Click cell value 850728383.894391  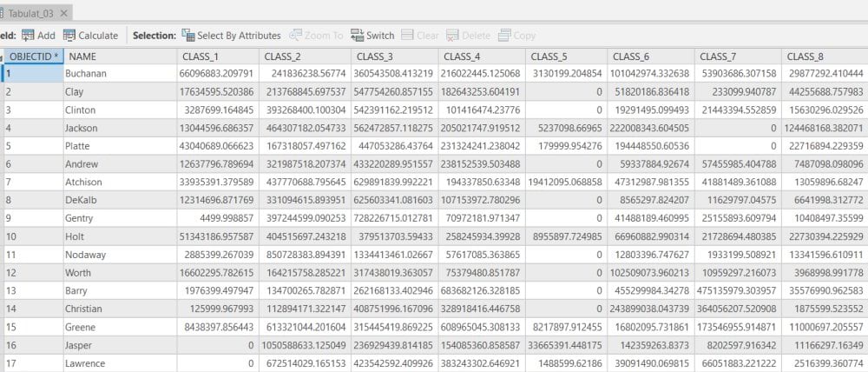[306, 255]
